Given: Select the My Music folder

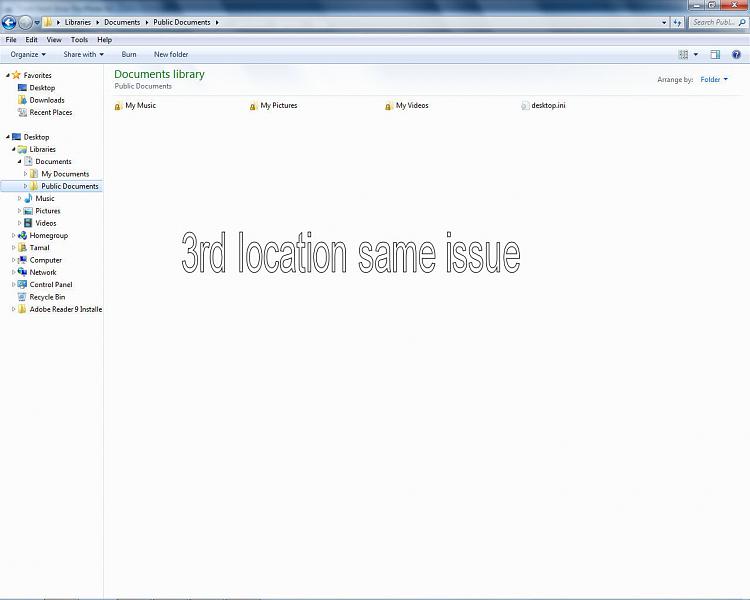Looking at the screenshot, I should click(135, 106).
